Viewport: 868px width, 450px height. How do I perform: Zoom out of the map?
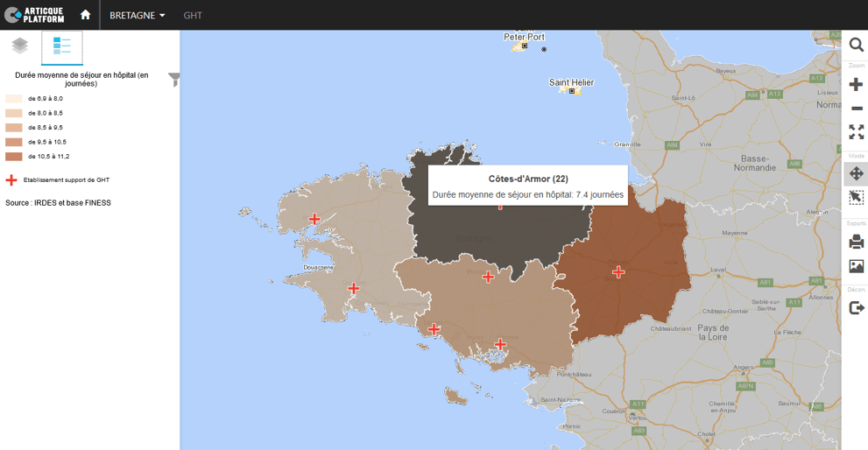point(856,109)
